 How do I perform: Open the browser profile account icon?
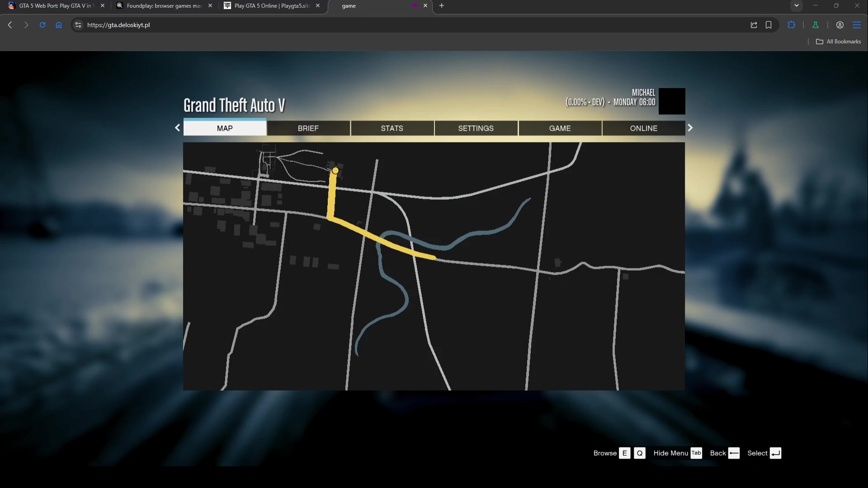840,25
